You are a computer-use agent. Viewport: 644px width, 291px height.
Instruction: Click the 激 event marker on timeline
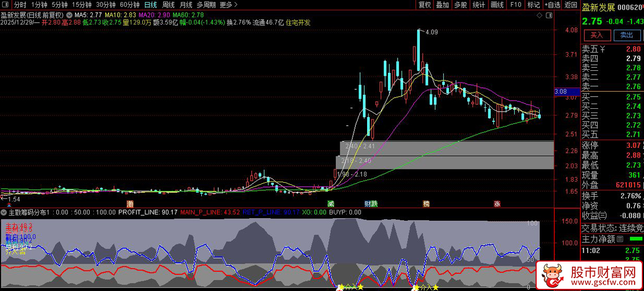click(x=130, y=204)
